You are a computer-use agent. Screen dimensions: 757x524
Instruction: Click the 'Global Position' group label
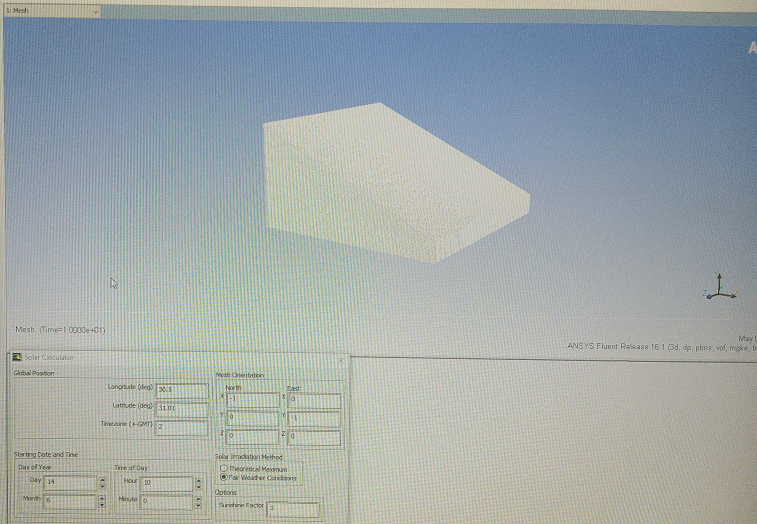34,373
